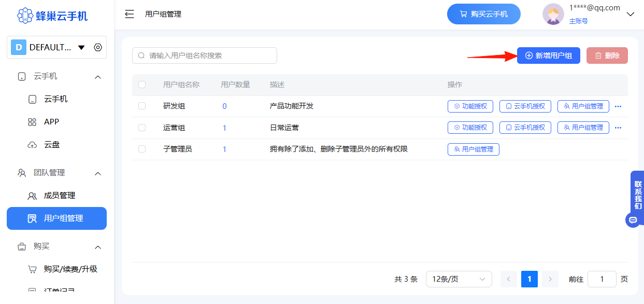The height and width of the screenshot is (304, 644).
Task: Click the 新增用户组 button
Action: point(548,56)
